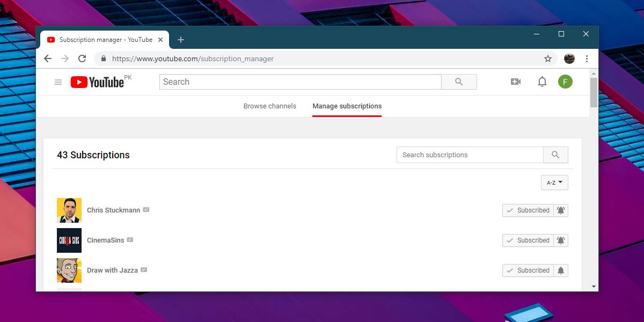This screenshot has width=644, height=322.
Task: Minimize the Chrome window
Action: tap(537, 34)
